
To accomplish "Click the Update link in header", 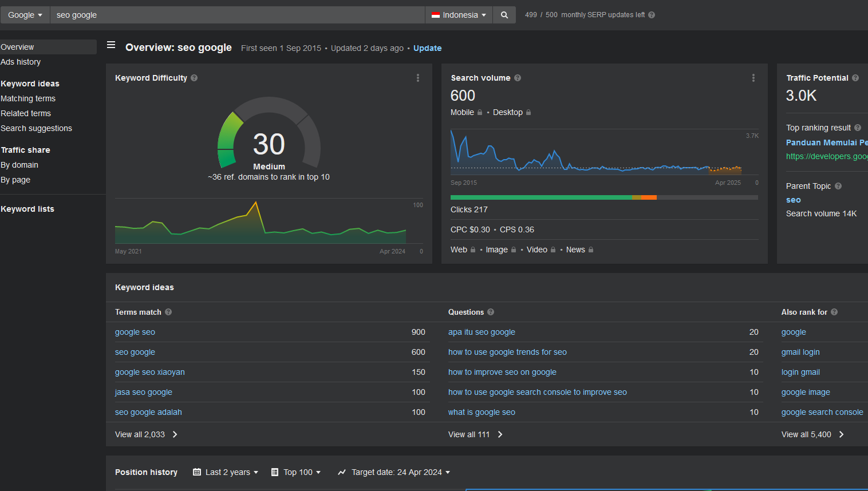I will tap(428, 48).
